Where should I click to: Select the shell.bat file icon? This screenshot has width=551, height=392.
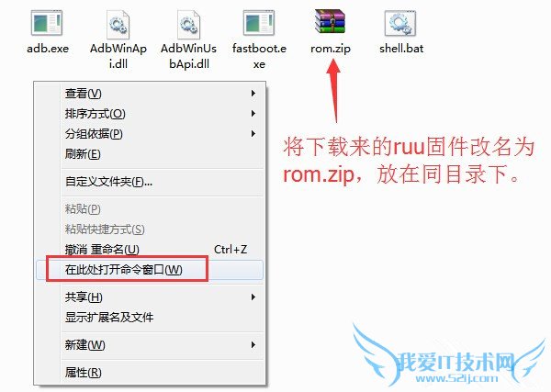(400, 23)
